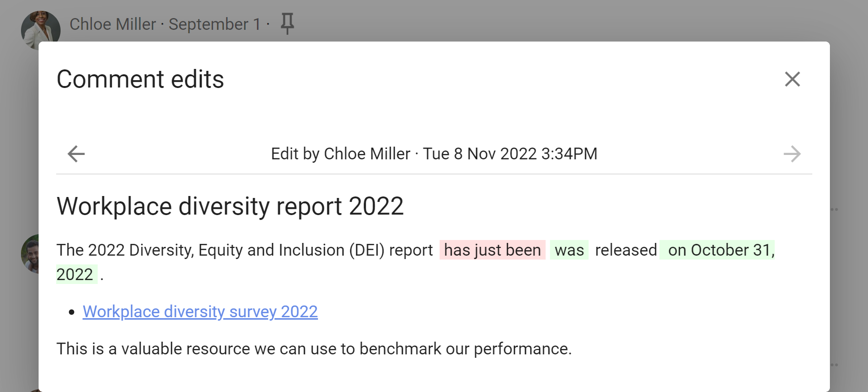Click the second commenter's avatar behind the dialog
Image resolution: width=868 pixels, height=392 pixels.
coord(30,253)
